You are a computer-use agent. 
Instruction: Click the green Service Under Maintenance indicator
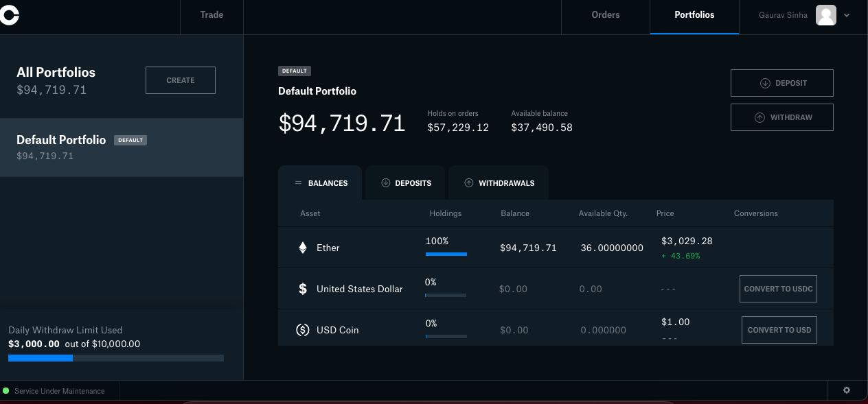point(7,390)
